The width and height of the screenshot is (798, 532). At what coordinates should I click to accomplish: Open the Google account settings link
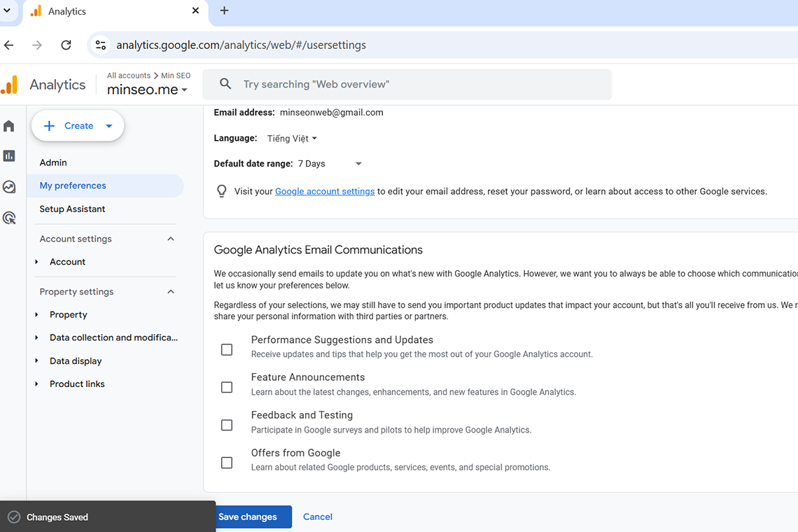(x=325, y=191)
